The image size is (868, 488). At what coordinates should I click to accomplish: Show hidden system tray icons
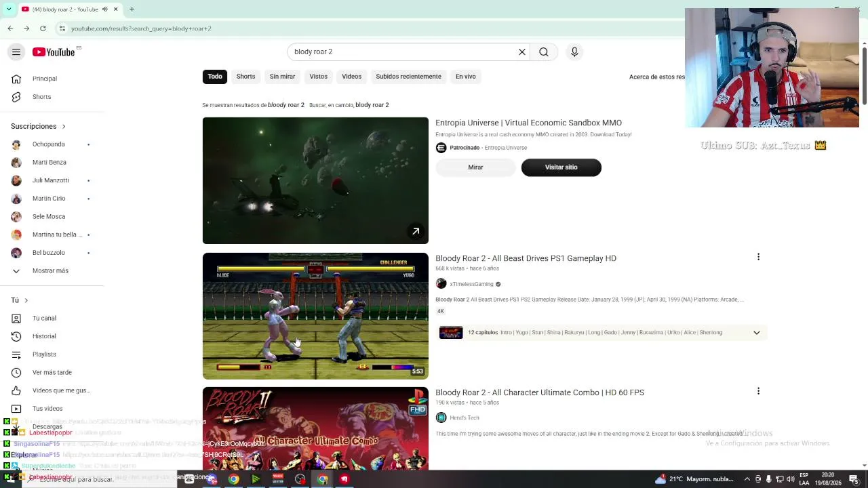(747, 479)
